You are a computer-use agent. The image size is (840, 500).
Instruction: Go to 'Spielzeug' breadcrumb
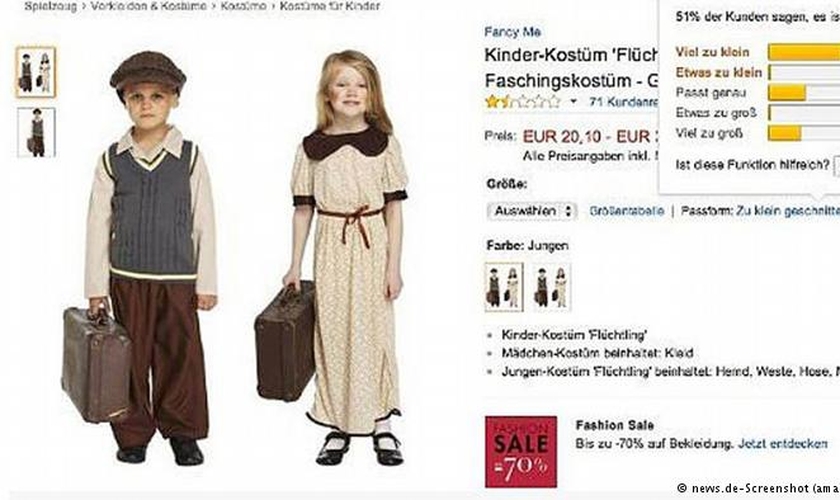click(x=50, y=6)
